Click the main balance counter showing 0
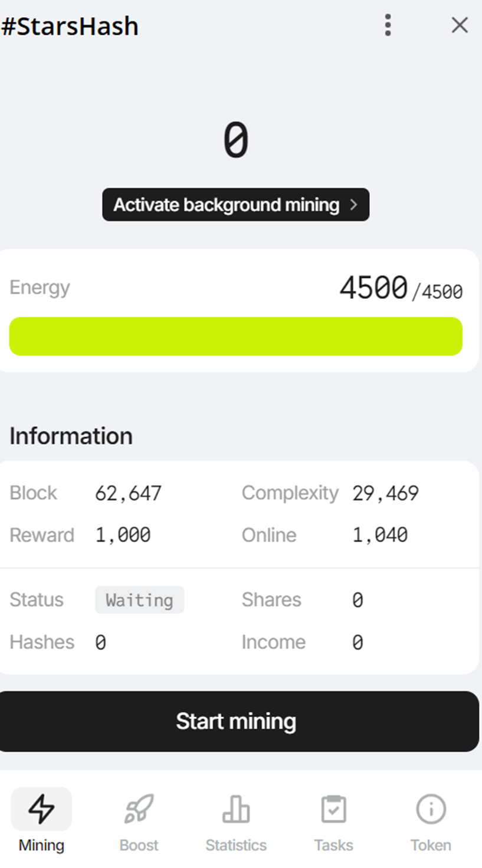 [236, 140]
